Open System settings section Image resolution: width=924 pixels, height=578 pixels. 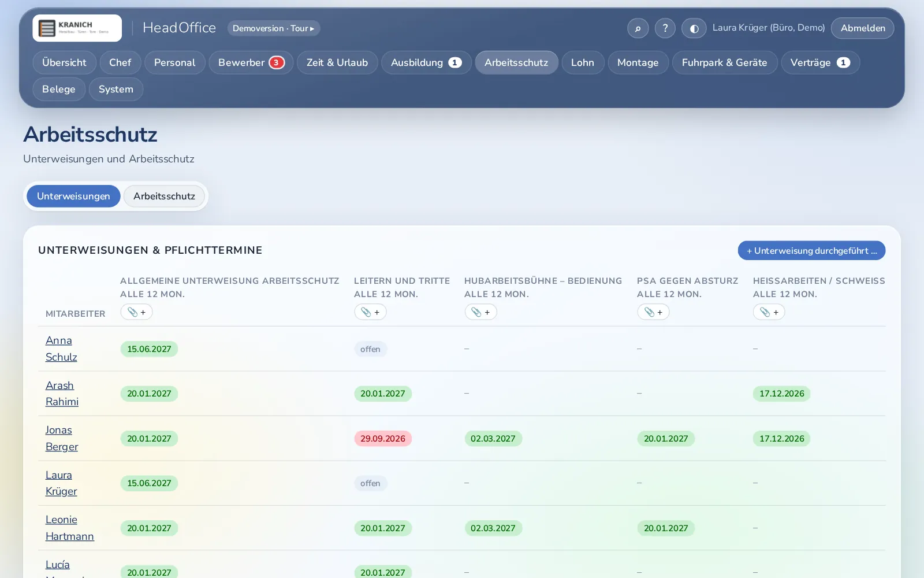pos(116,89)
